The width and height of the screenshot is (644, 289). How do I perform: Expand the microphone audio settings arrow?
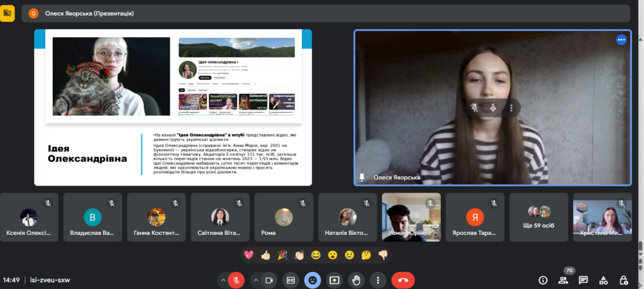tap(223, 280)
